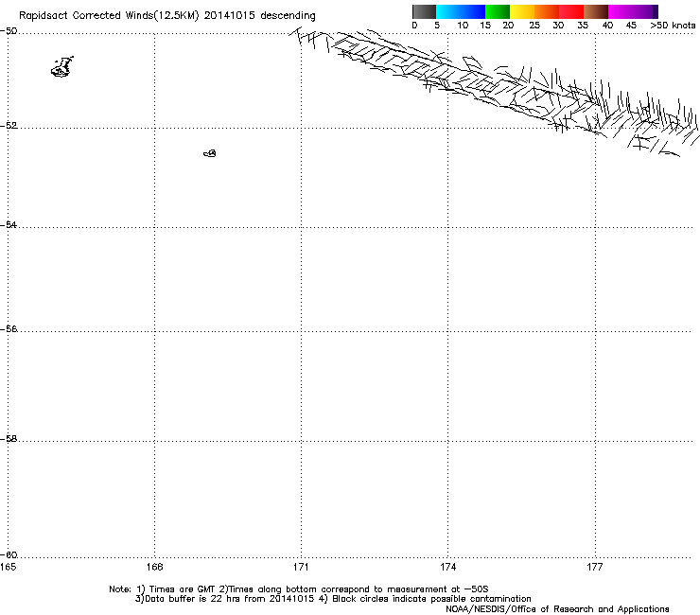The width and height of the screenshot is (700, 615).
Task: Click the cyan-blue 5-15 knots color band
Action: (x=461, y=11)
